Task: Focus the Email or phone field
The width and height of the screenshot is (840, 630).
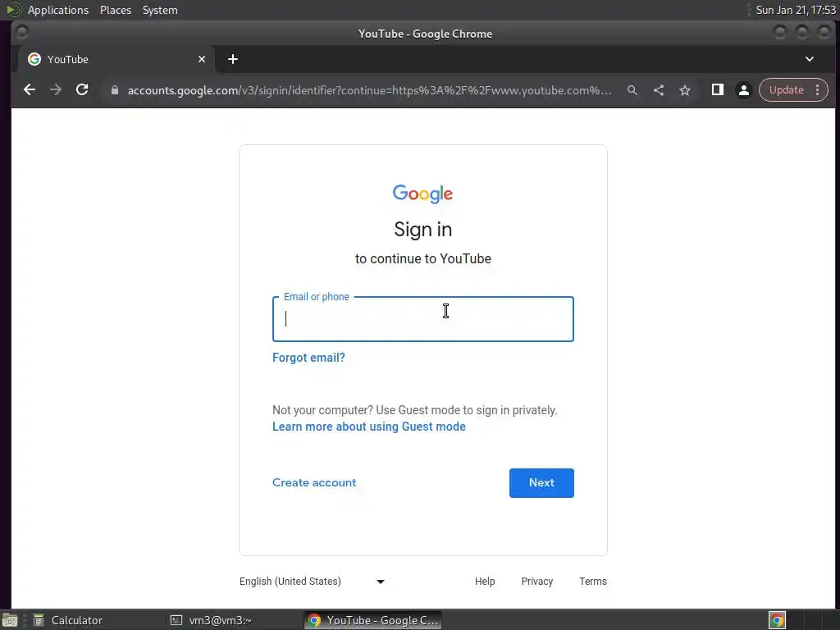Action: 422,319
